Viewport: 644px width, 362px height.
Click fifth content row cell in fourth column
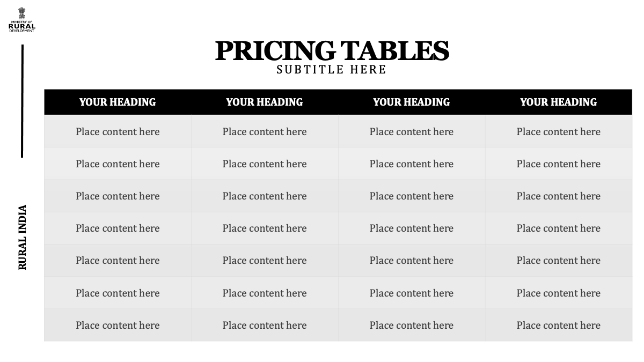559,260
